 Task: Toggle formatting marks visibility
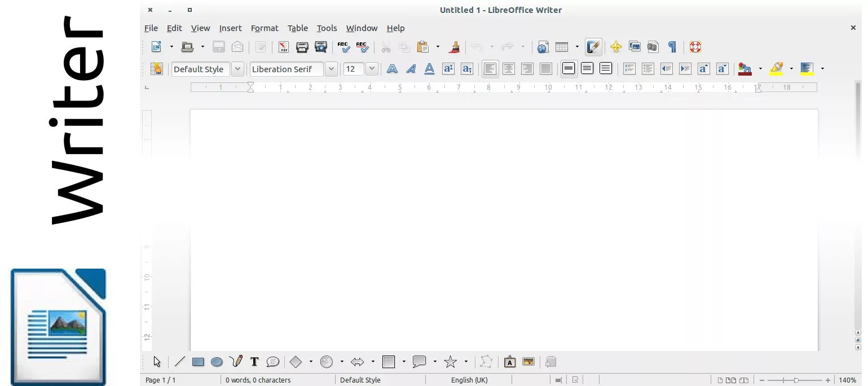tap(671, 47)
